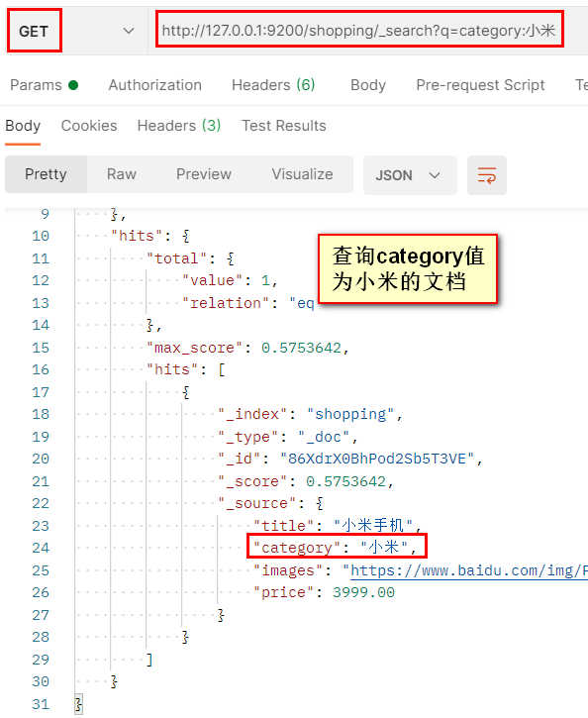Toggle the word wrap icon
This screenshot has width=588, height=718.
[x=486, y=175]
